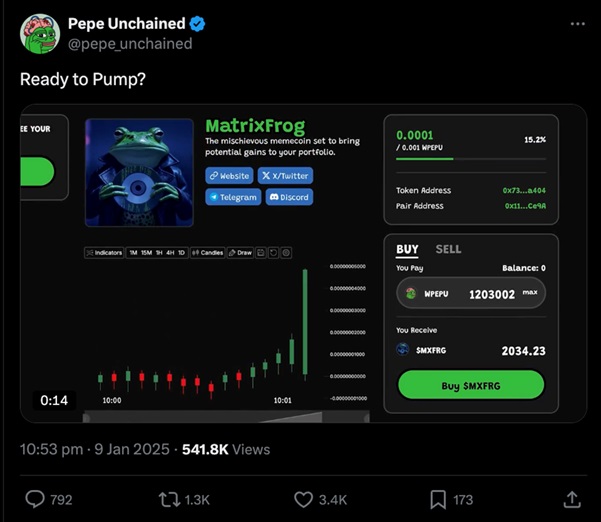
Task: Click the reply comment icon
Action: 36,498
